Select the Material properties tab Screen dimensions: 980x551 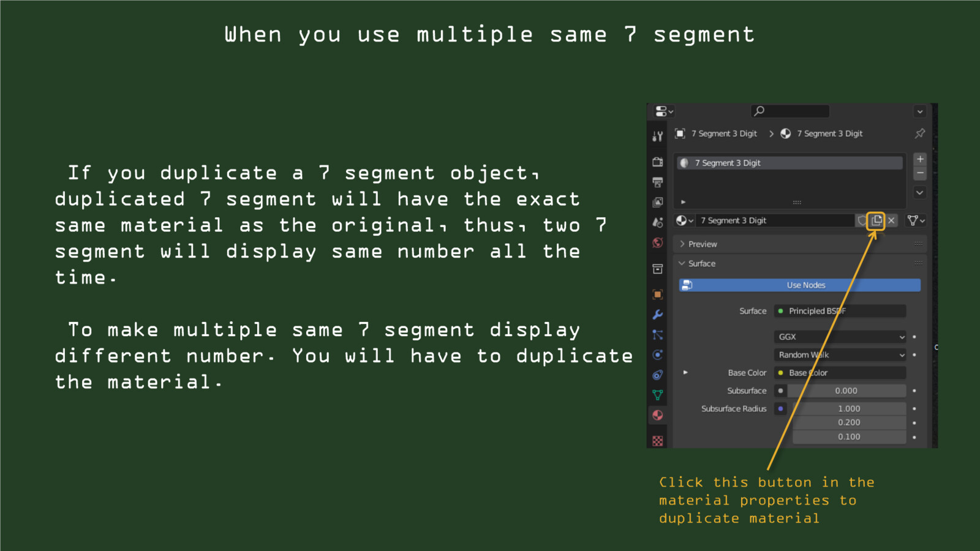pyautogui.click(x=657, y=415)
